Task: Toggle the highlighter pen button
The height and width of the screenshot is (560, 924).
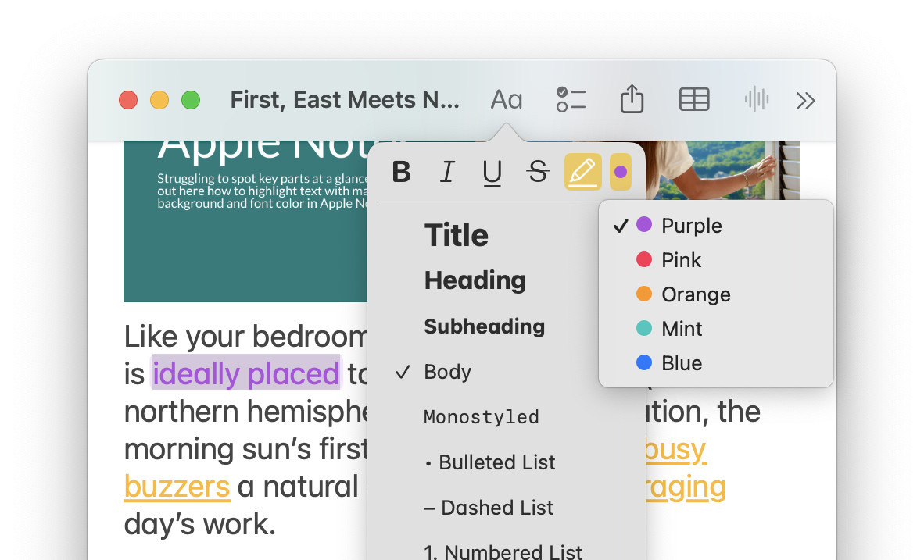Action: click(583, 172)
